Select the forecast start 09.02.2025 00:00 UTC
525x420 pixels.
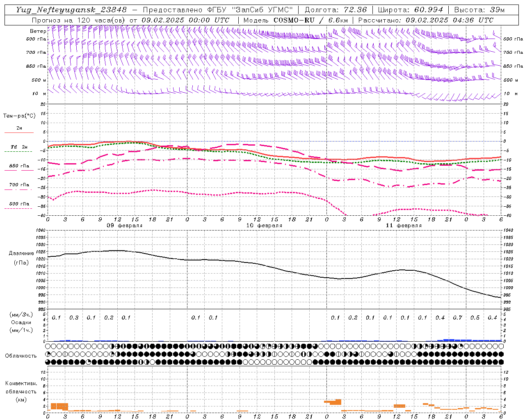185,20
